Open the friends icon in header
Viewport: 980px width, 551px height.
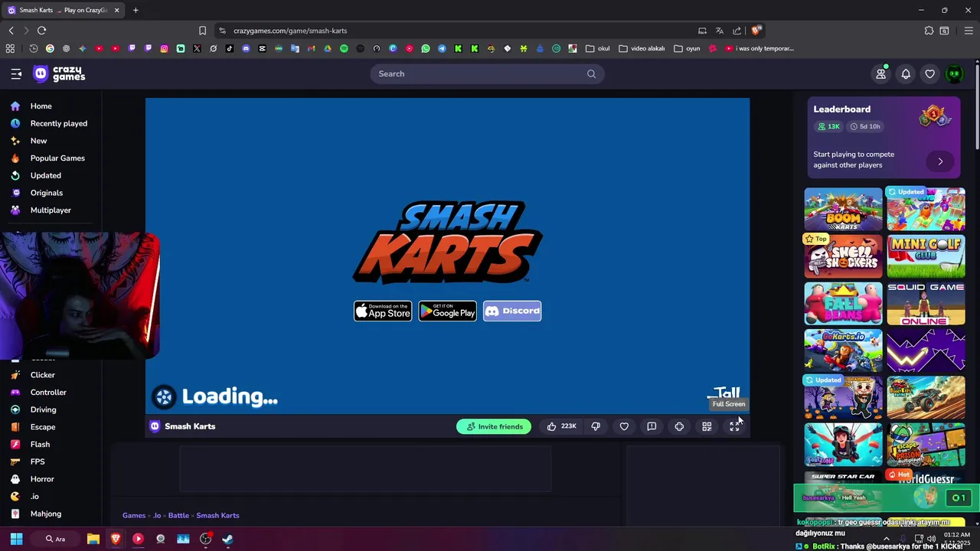pos(880,73)
